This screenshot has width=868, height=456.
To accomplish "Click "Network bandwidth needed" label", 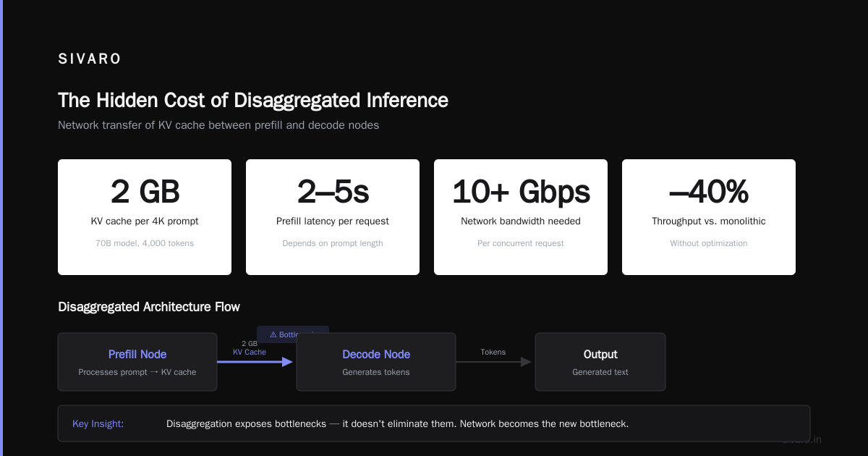I will coord(521,221).
